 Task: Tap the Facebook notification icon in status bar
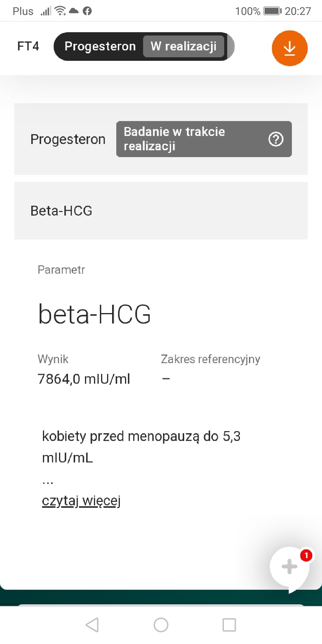point(87,11)
